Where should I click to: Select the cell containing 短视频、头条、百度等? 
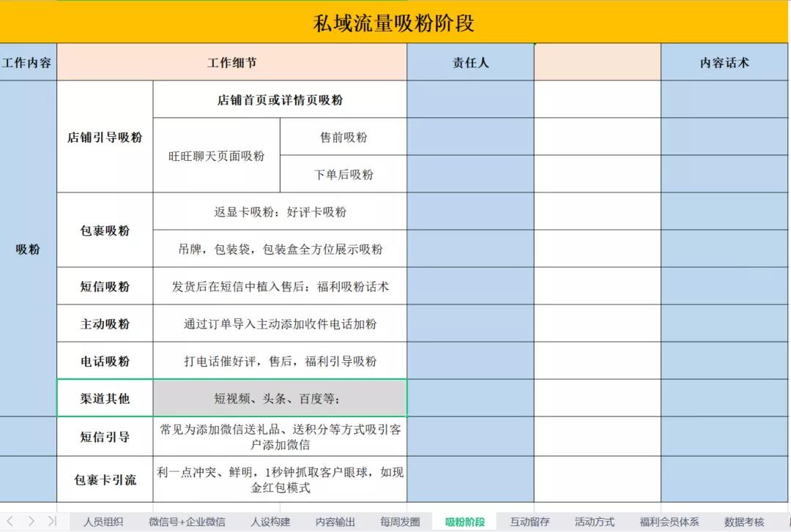coord(280,398)
